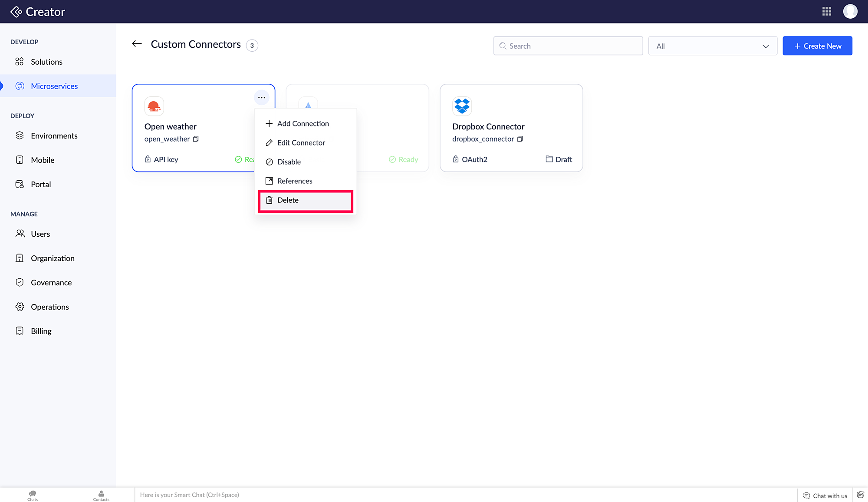Click the user profile avatar

[x=850, y=12]
